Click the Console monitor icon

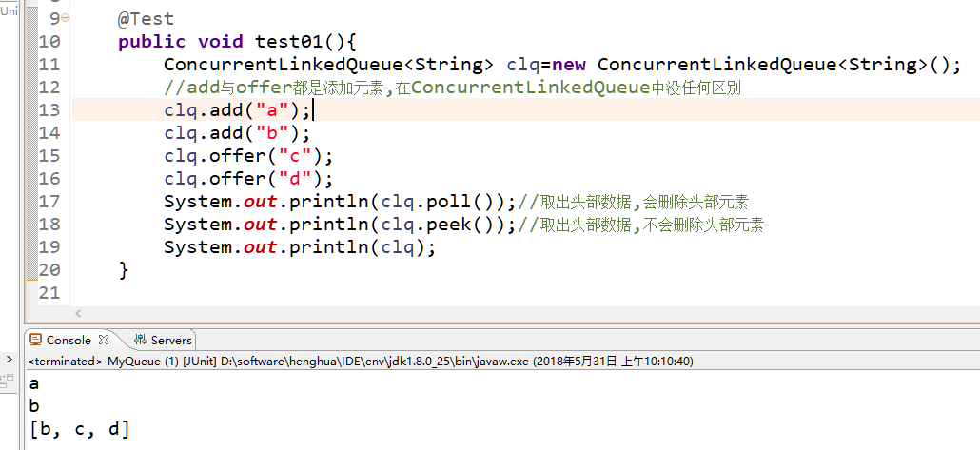coord(36,340)
